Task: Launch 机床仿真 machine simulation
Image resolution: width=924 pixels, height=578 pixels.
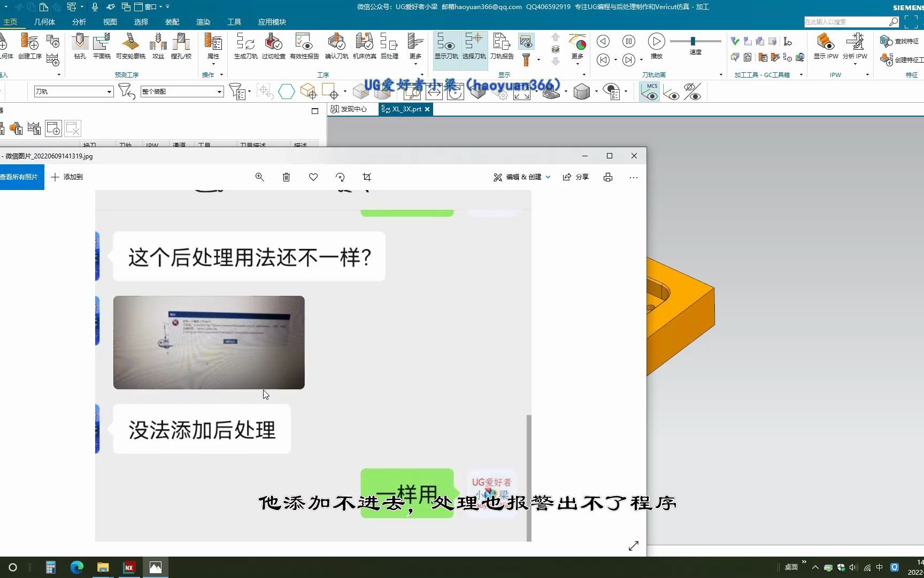Action: pos(364,45)
